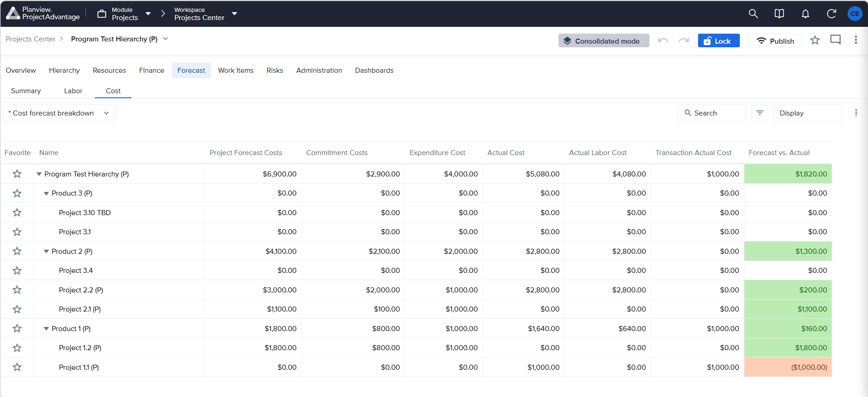Click the refresh icon in top bar
Image resolution: width=868 pixels, height=397 pixels.
[831, 14]
